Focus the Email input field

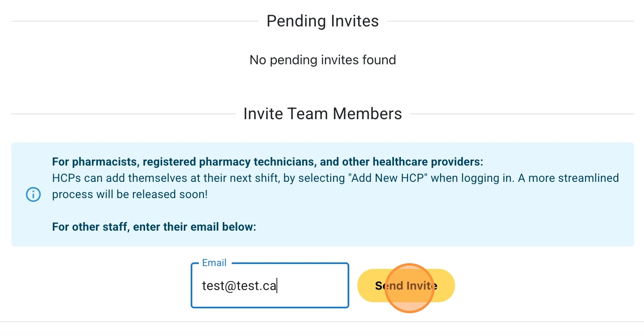click(x=269, y=286)
